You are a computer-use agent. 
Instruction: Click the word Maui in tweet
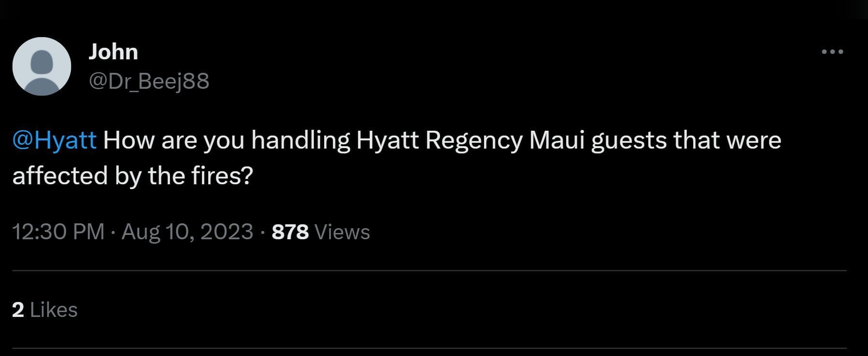click(x=556, y=141)
